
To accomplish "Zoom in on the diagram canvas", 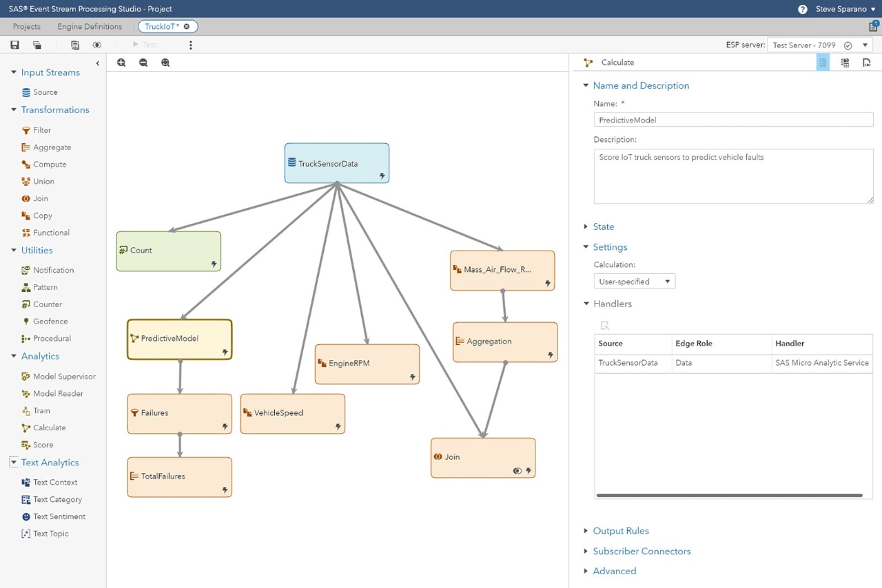I will pos(121,63).
